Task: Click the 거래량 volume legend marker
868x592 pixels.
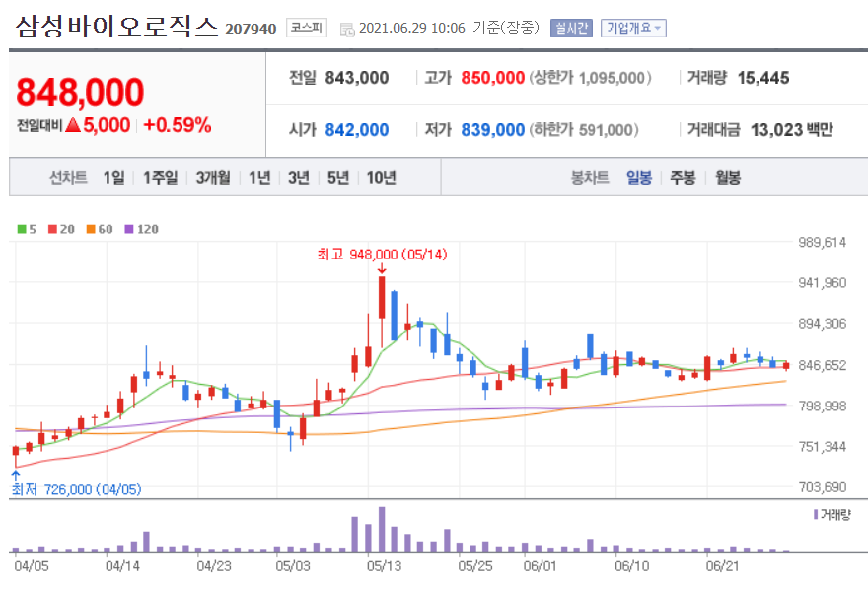Action: pyautogui.click(x=816, y=514)
